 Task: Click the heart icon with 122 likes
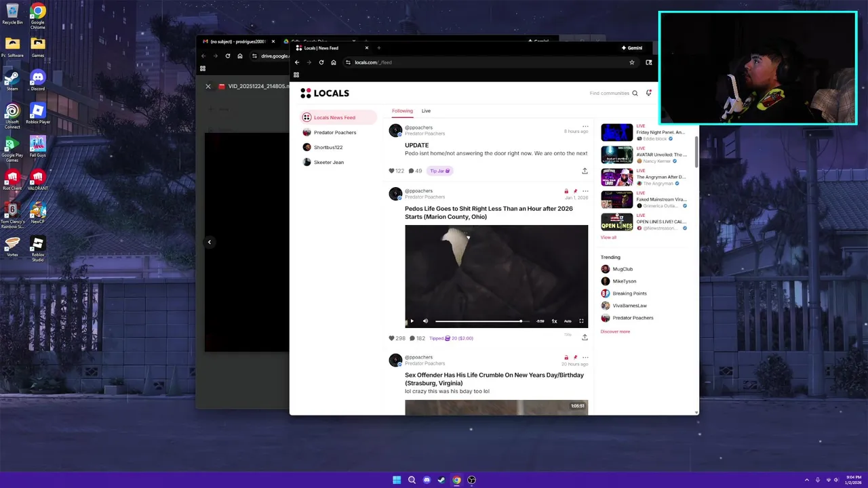(x=391, y=171)
